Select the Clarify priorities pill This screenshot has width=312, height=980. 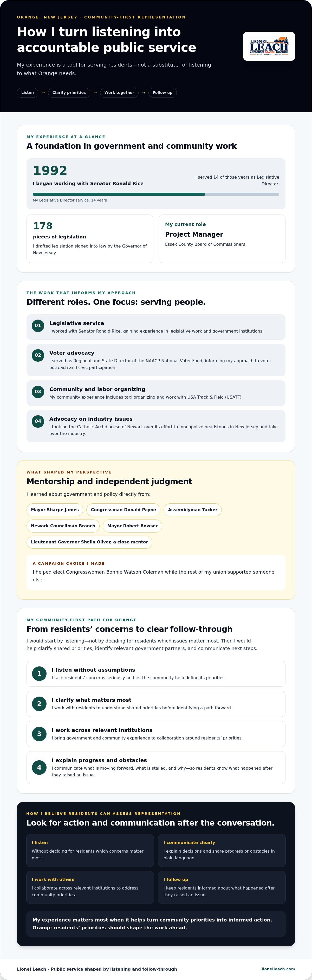(x=69, y=93)
